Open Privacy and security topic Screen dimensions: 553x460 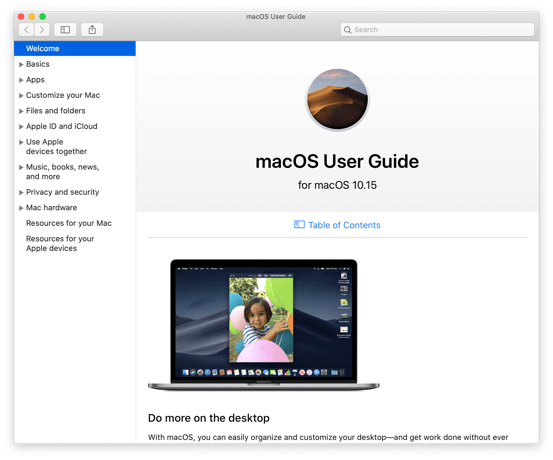click(62, 192)
